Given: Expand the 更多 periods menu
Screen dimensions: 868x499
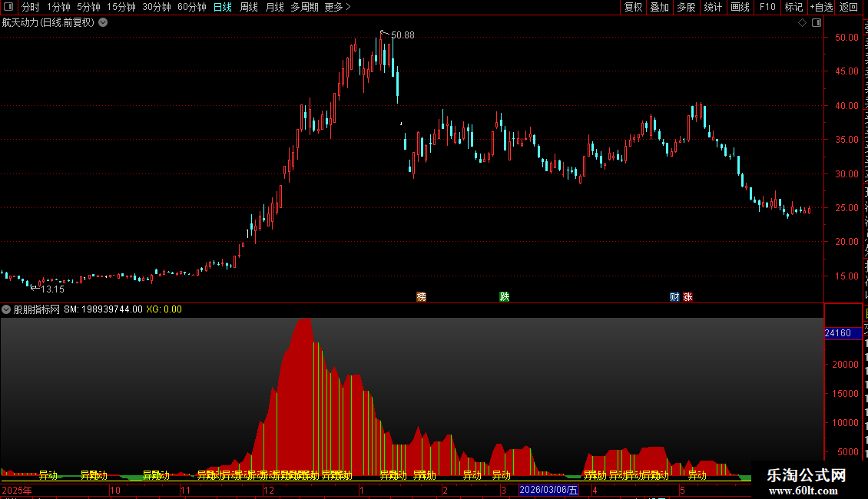Looking at the screenshot, I should [337, 7].
